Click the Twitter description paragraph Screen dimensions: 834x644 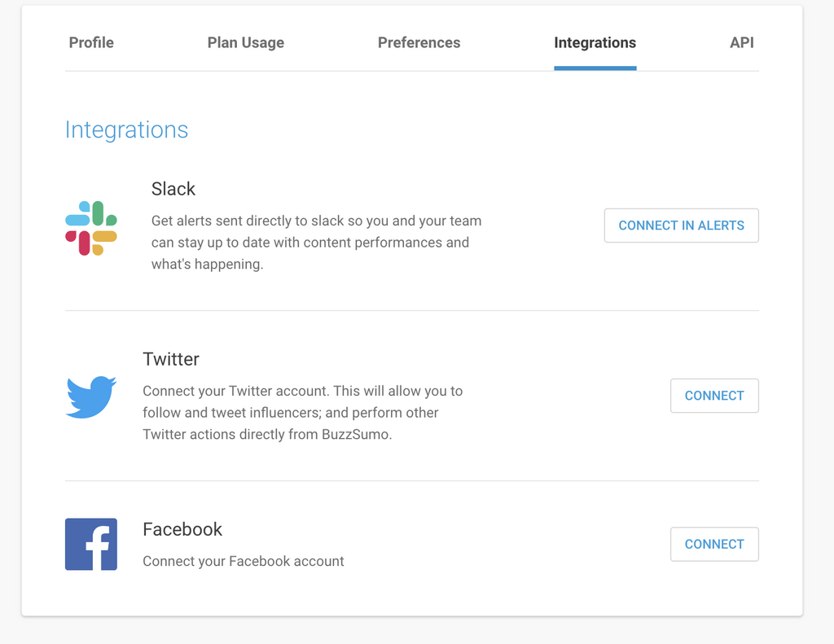[x=302, y=413]
